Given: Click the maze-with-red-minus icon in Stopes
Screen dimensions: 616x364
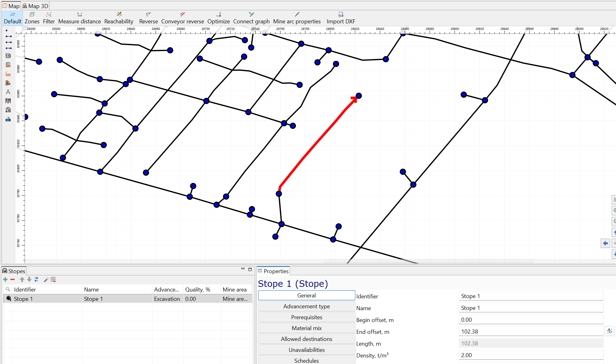Looking at the screenshot, I should [x=53, y=279].
